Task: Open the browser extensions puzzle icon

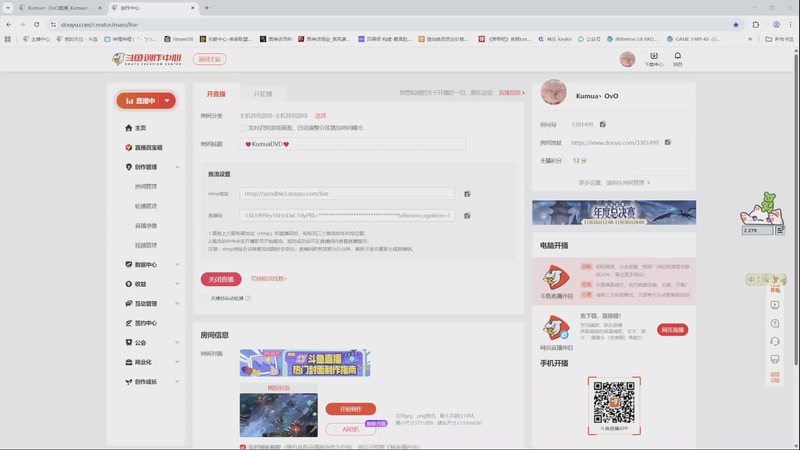Action: click(756, 24)
